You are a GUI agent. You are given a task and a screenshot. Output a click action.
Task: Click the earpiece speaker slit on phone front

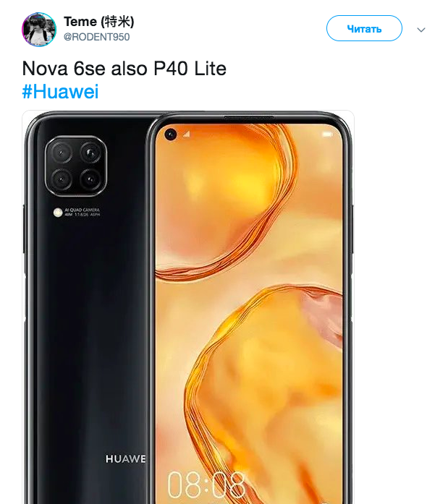249,118
